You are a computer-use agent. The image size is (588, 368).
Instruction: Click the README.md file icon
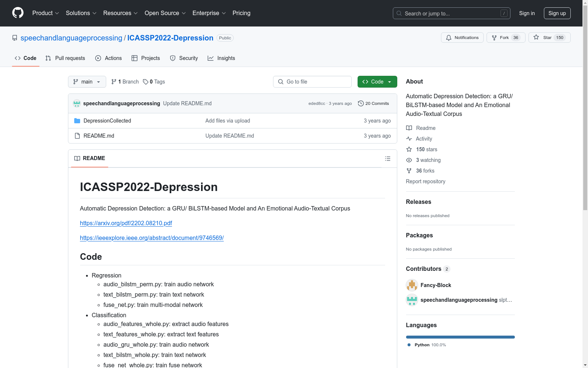[77, 136]
